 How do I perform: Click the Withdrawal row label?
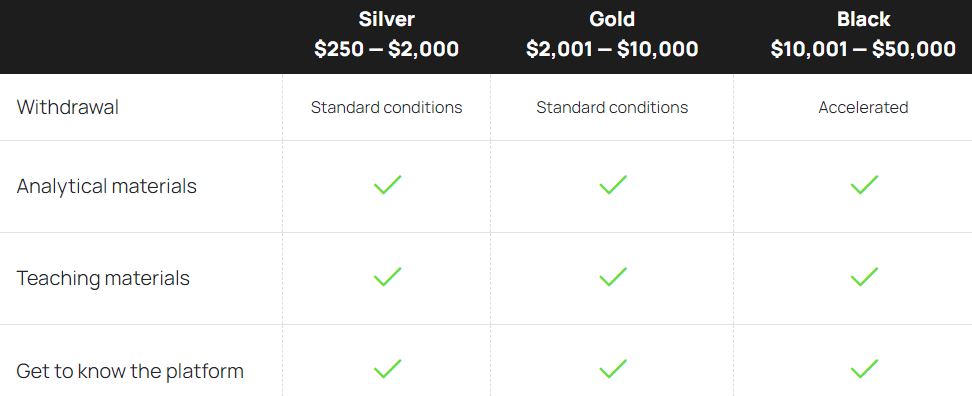pos(68,107)
